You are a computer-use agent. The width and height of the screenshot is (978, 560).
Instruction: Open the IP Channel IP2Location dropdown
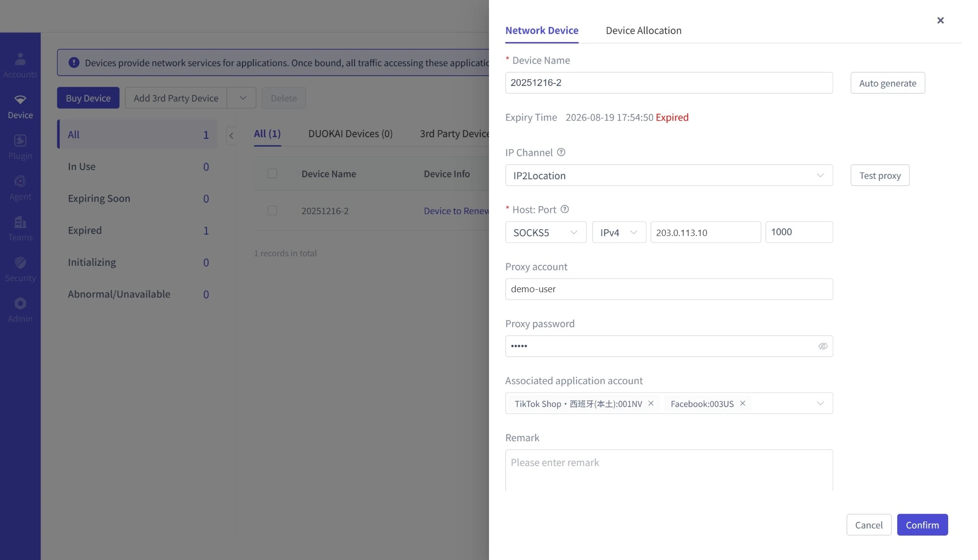pos(669,175)
